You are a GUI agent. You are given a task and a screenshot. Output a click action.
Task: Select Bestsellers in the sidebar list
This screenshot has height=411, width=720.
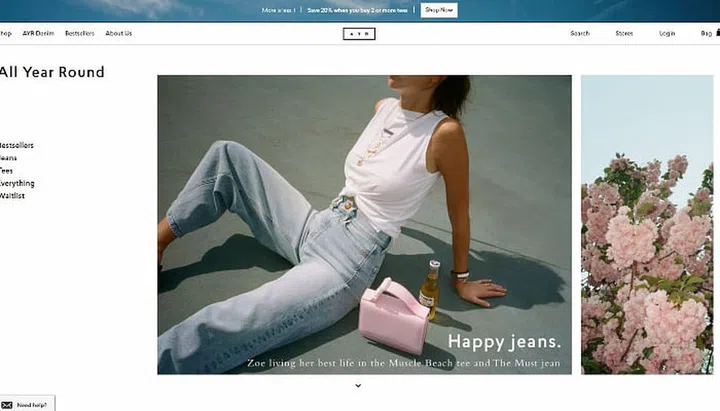17,145
